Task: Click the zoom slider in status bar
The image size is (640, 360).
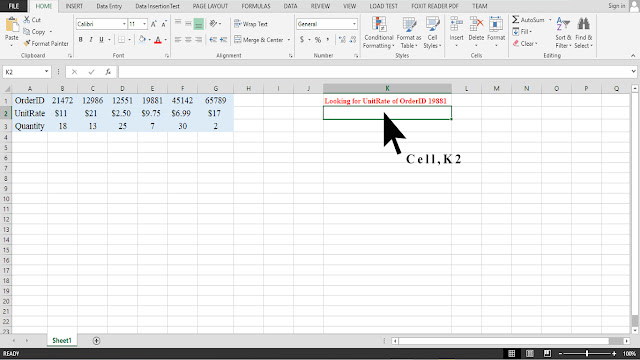Action: click(587, 353)
